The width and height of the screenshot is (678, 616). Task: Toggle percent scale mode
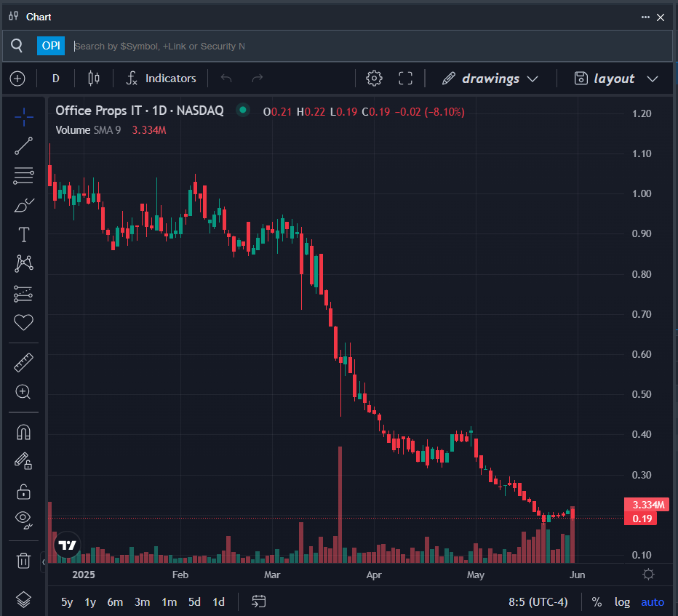point(597,601)
